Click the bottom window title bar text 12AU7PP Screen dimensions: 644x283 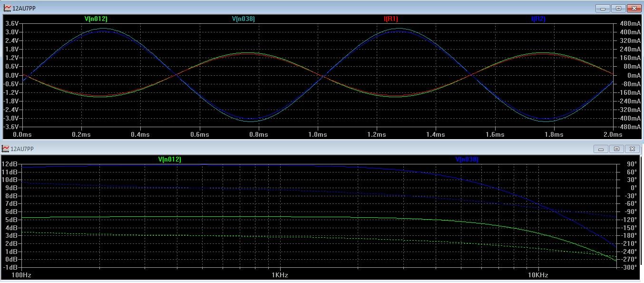pyautogui.click(x=22, y=149)
